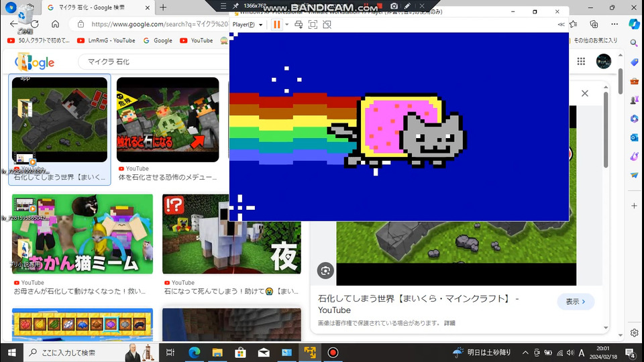
Task: Open the 50人クラフトで初めて bookmark
Action: point(39,41)
